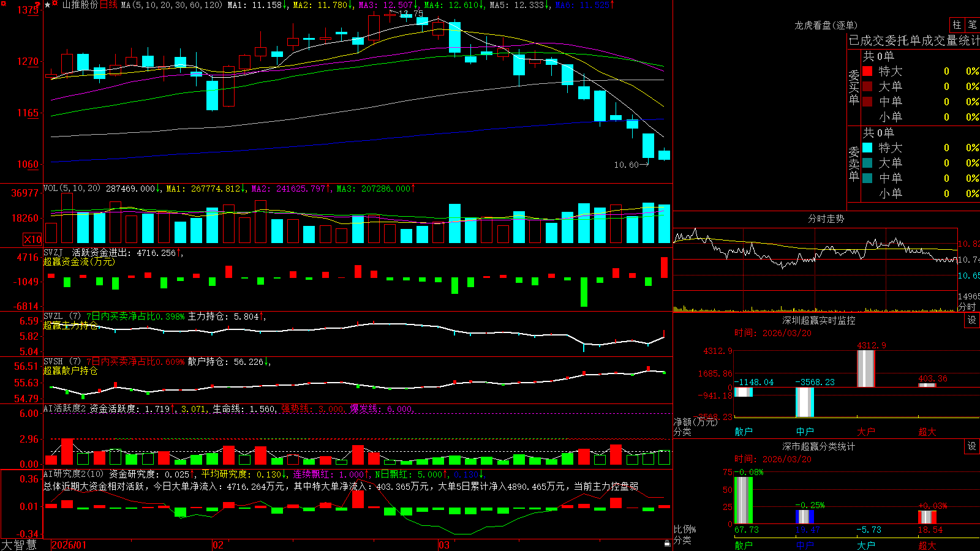Click the -5.73 大户 ratio value
The width and height of the screenshot is (980, 551).
coord(869,530)
